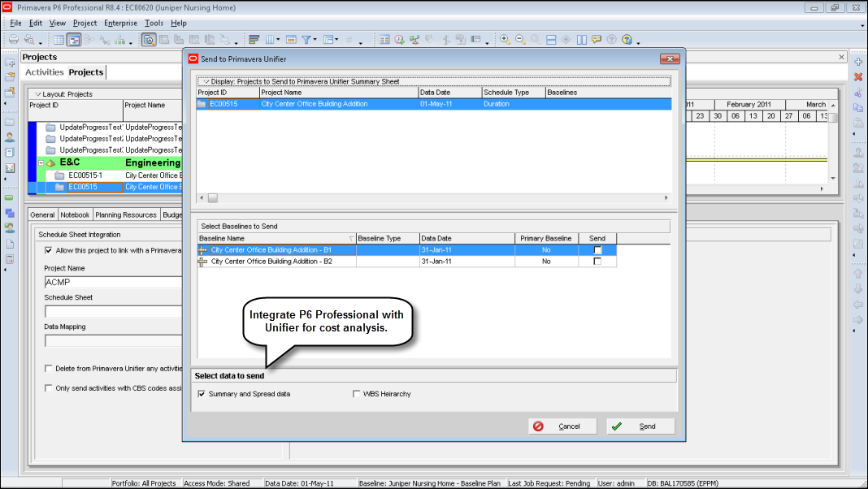Screen dimensions: 868x489
Task: Switch to the Notebook tab
Action: pos(75,215)
